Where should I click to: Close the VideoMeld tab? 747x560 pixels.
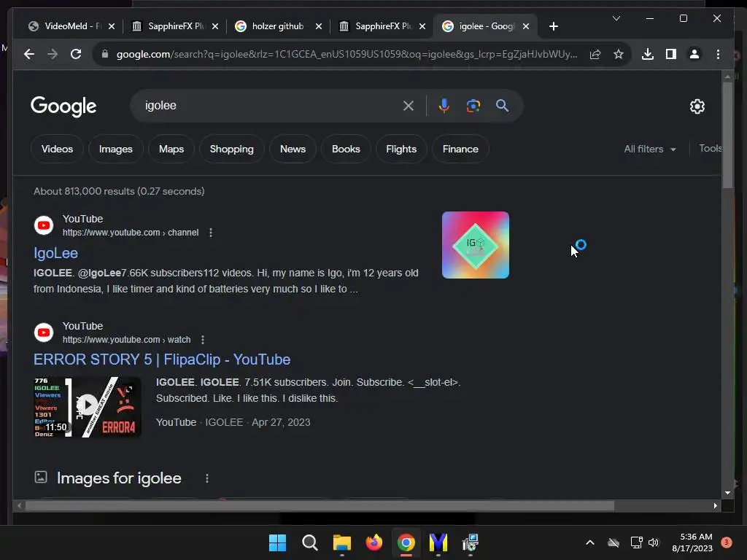tap(112, 26)
